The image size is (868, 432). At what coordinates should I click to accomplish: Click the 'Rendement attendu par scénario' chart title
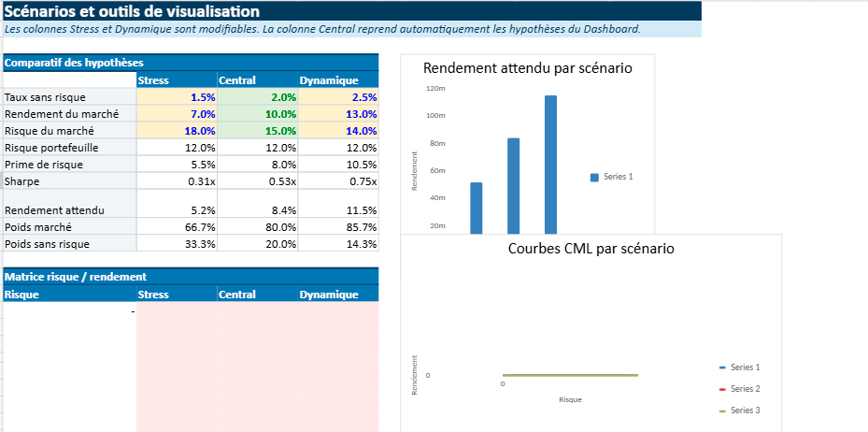pyautogui.click(x=528, y=68)
